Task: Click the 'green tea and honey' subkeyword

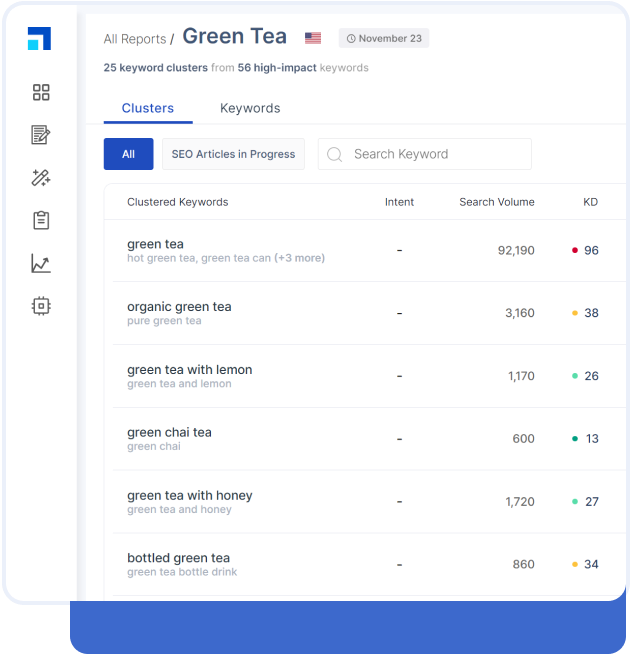Action: [x=179, y=509]
